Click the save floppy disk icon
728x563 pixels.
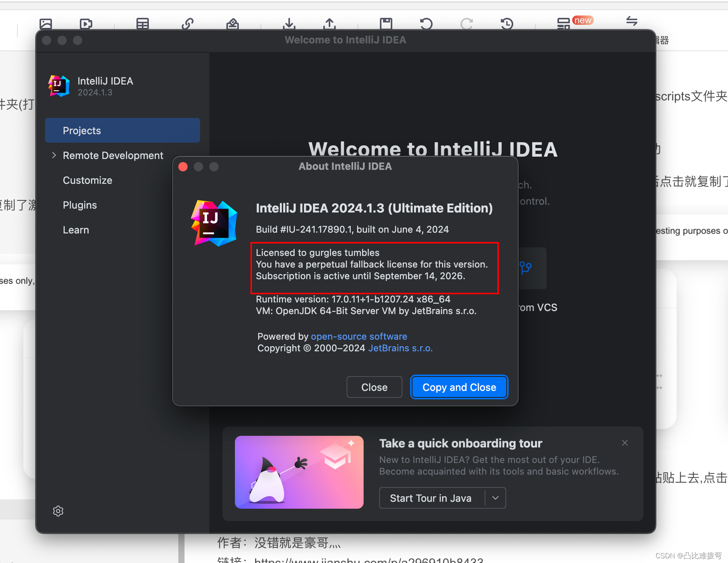pos(386,24)
